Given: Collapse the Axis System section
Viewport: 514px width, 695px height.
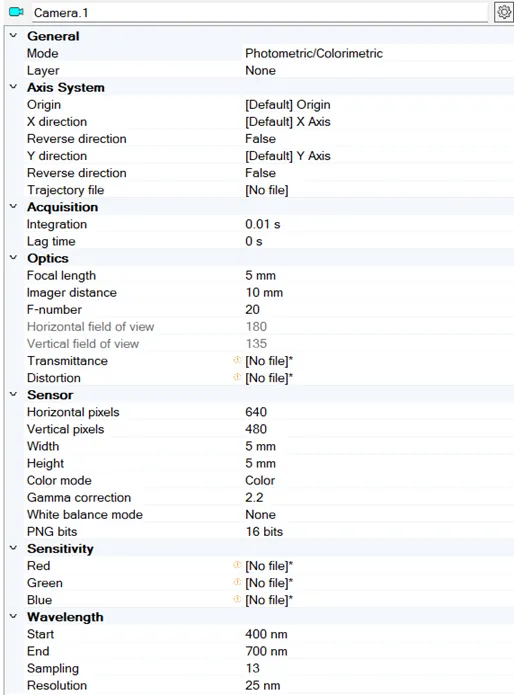Looking at the screenshot, I should point(13,87).
